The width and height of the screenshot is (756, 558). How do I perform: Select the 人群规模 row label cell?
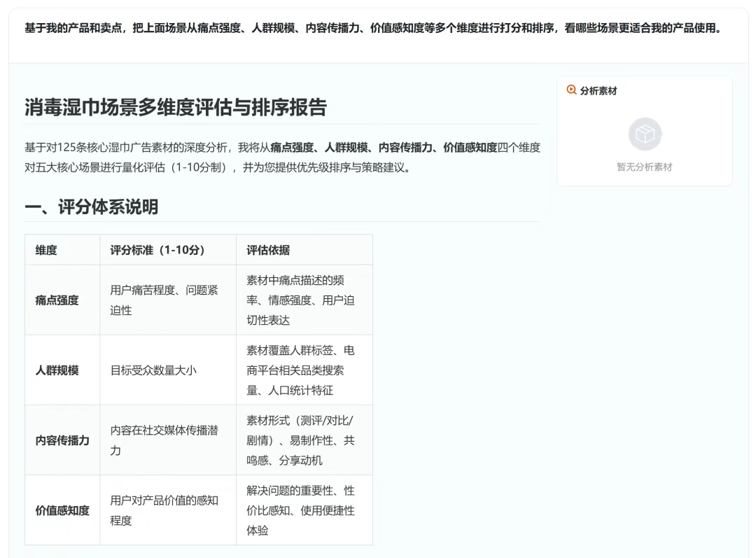coord(57,370)
